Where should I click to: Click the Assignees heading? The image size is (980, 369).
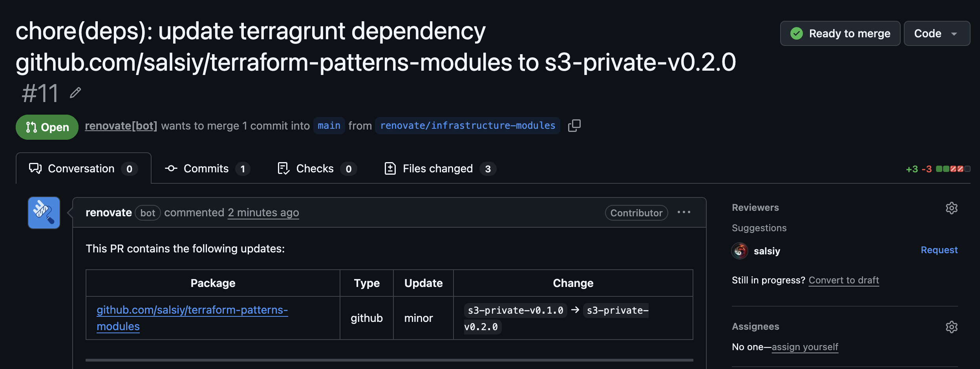click(x=755, y=327)
